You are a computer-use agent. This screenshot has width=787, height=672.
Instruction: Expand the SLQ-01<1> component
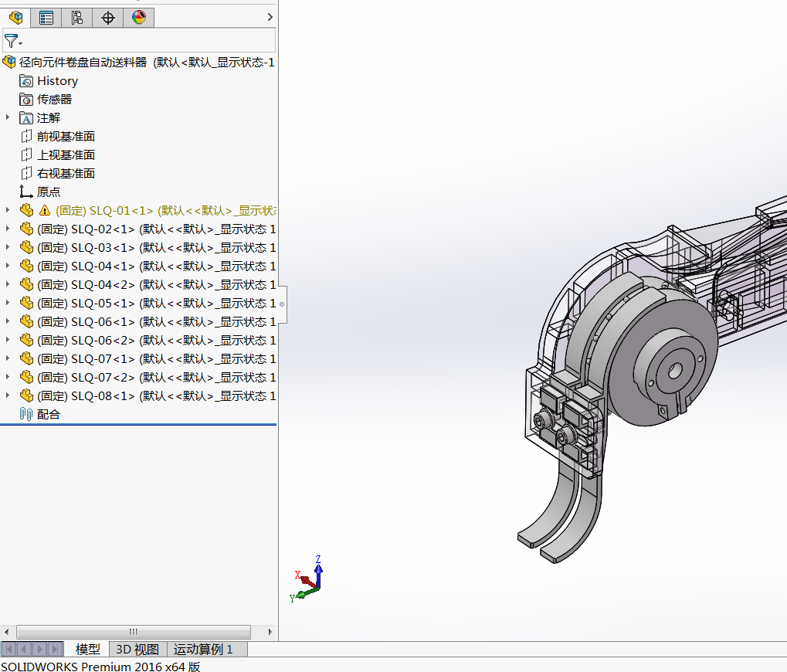click(8, 210)
